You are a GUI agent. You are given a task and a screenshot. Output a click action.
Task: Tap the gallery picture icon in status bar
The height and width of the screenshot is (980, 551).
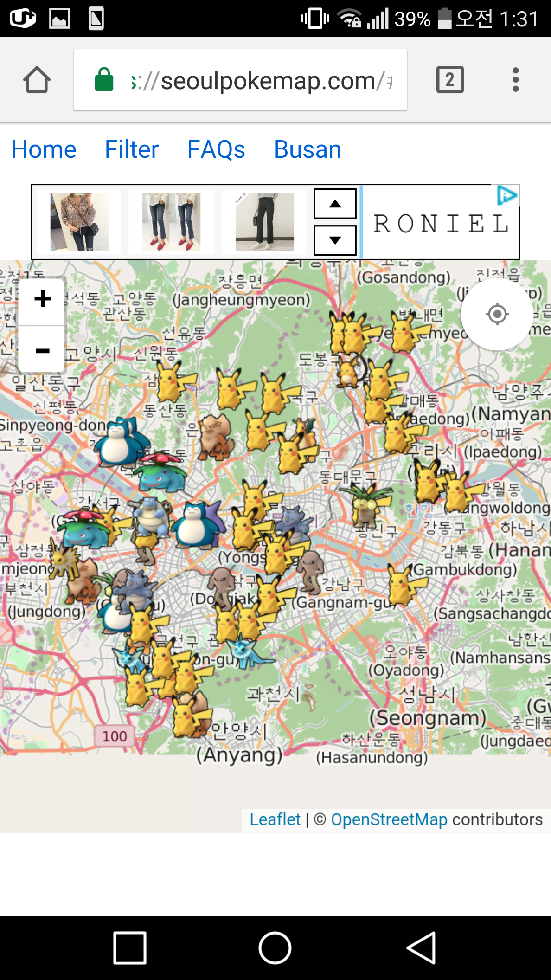(x=60, y=19)
